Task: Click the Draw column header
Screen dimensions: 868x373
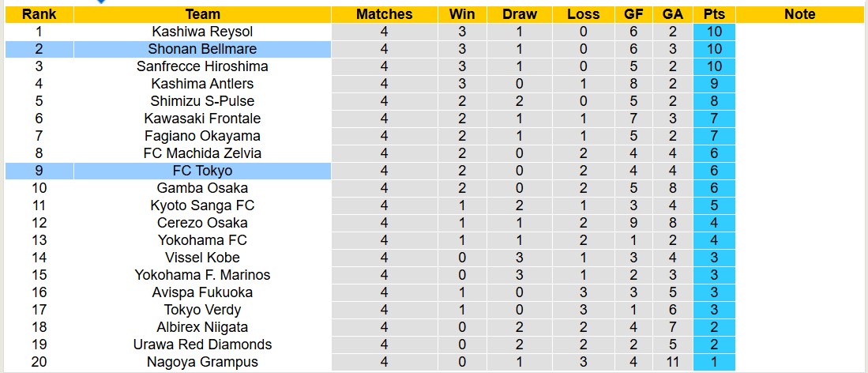Action: pyautogui.click(x=519, y=14)
